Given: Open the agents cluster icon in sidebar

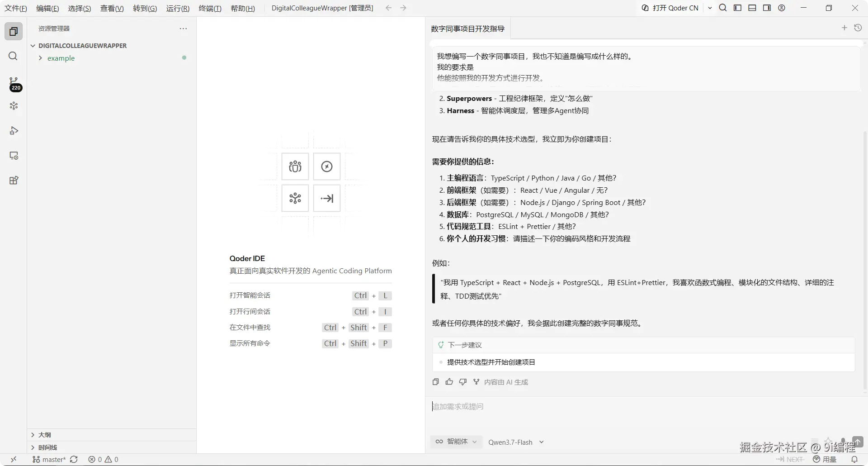Looking at the screenshot, I should pos(14,106).
